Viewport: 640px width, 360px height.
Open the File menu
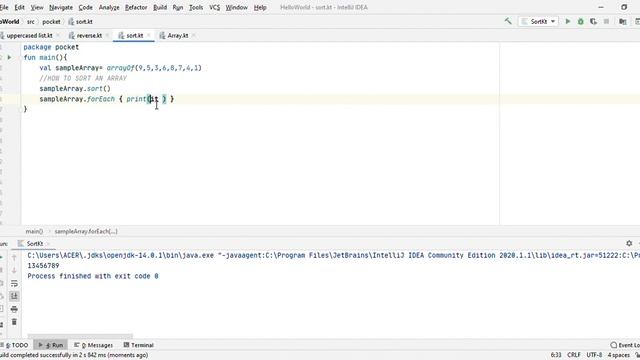[4, 7]
